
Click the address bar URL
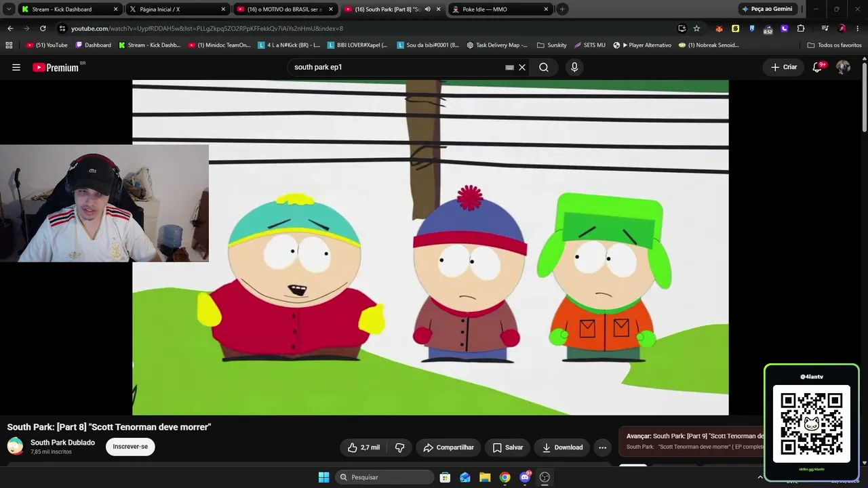tap(207, 28)
